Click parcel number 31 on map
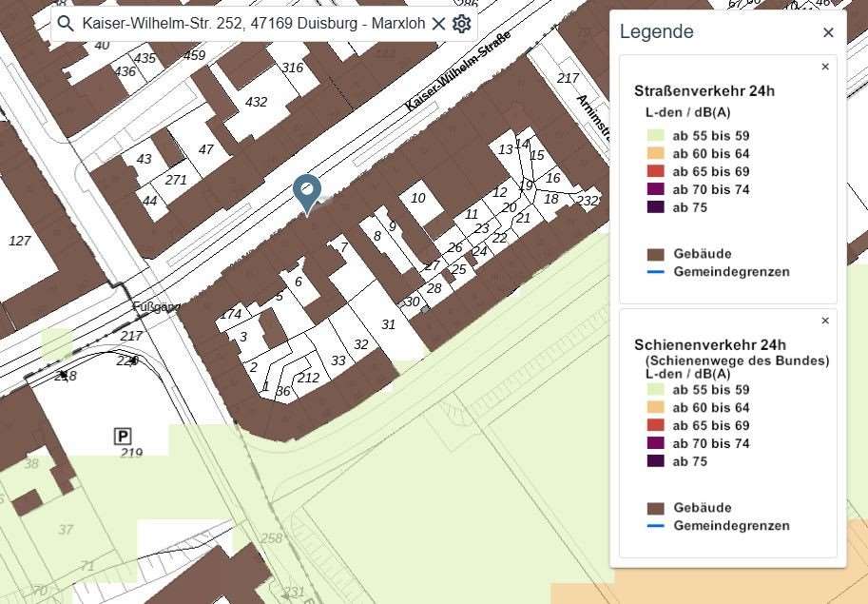 pos(388,324)
